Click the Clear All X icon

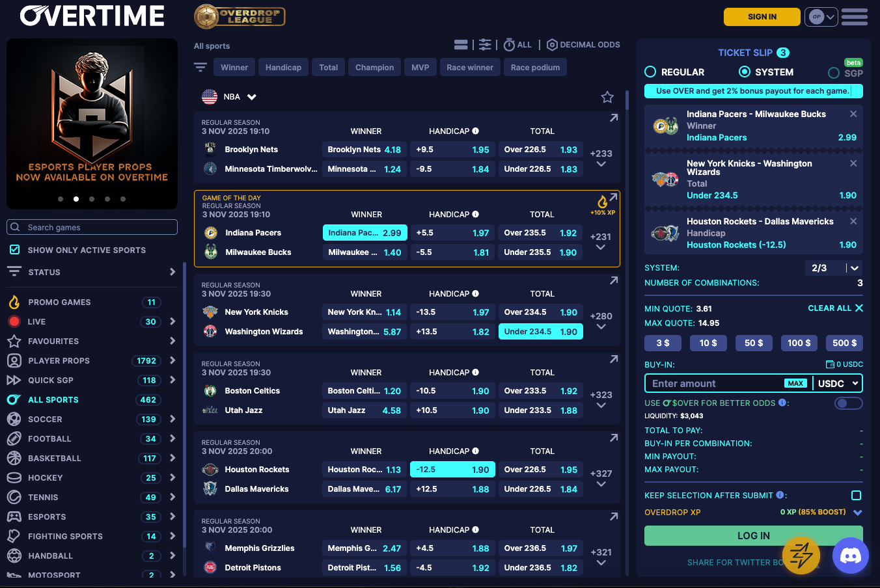[859, 308]
